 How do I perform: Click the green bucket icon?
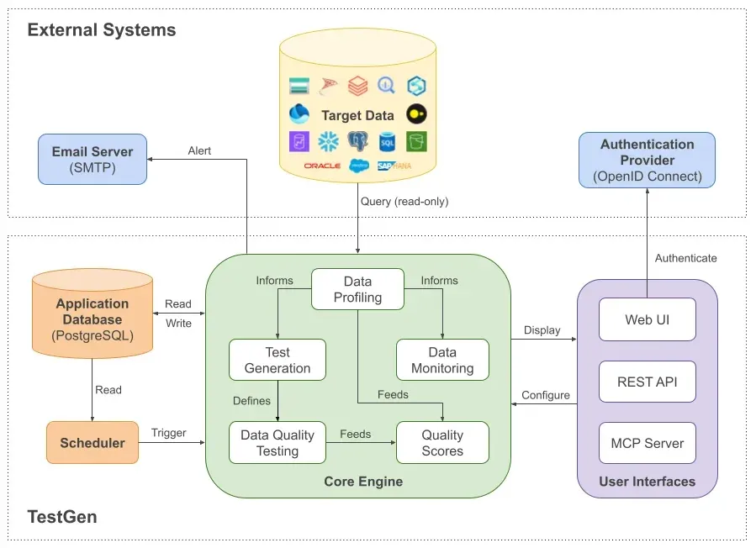[x=416, y=142]
